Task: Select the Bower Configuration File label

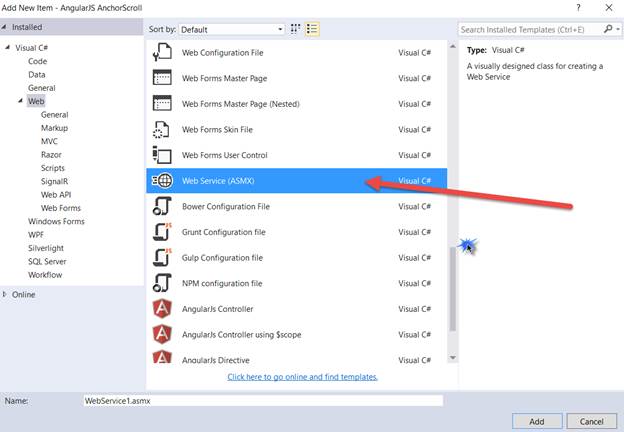Action: pyautogui.click(x=226, y=206)
